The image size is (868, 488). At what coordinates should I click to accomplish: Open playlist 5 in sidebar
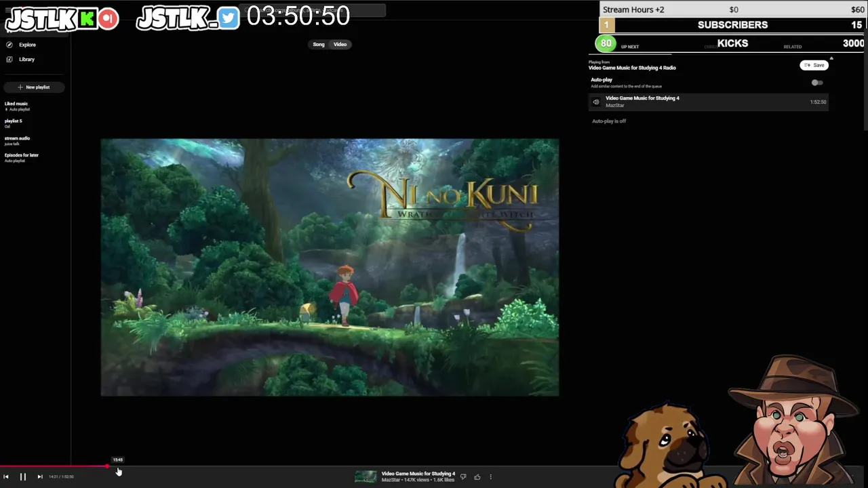coord(14,123)
